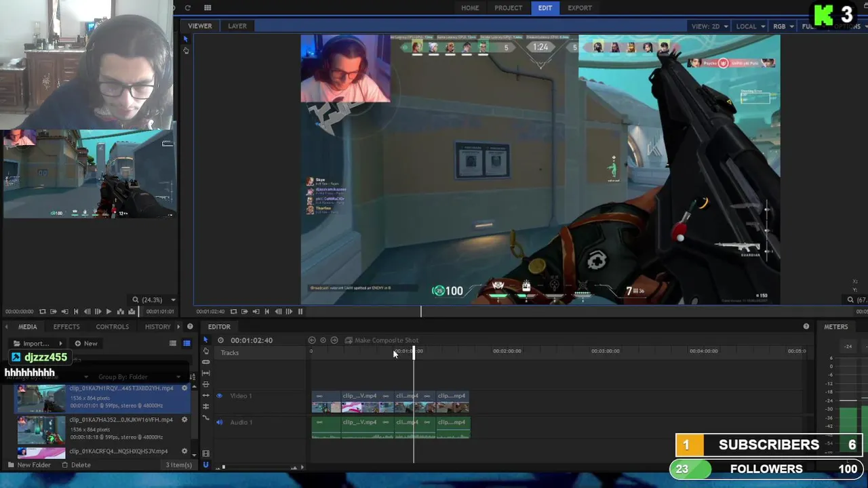Viewport: 868px width, 488px height.
Task: Open the HISTORY panel tab
Action: 157,327
